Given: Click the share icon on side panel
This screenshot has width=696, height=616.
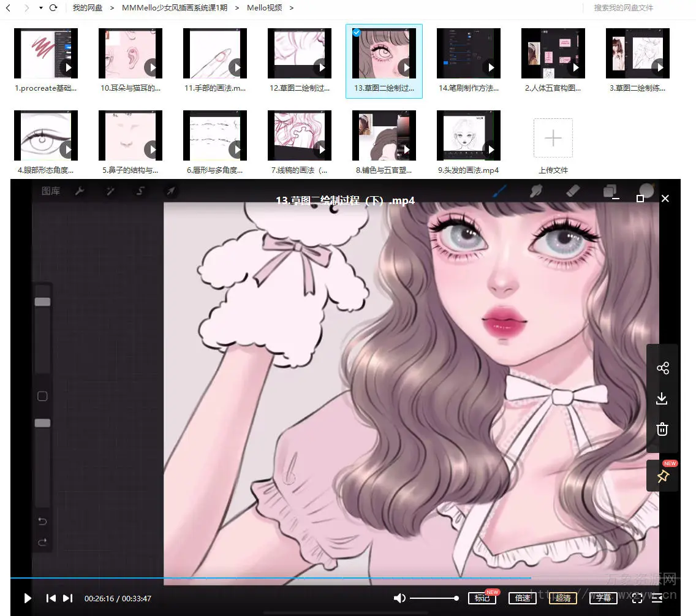Looking at the screenshot, I should (662, 368).
